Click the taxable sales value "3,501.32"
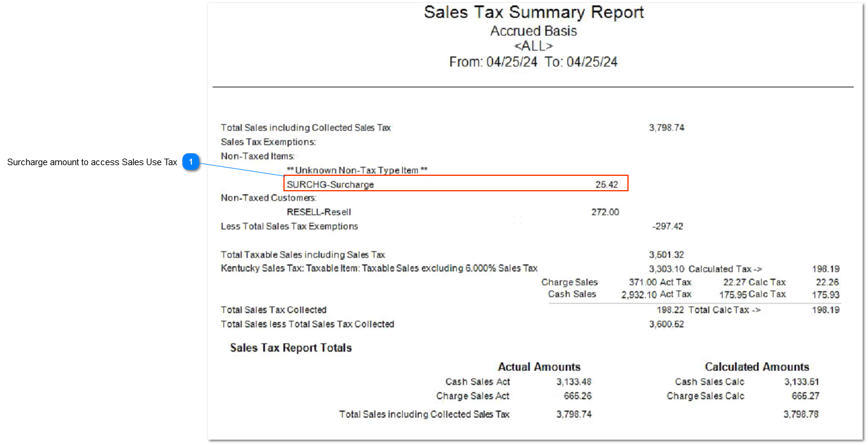The height and width of the screenshot is (445, 868). point(667,255)
